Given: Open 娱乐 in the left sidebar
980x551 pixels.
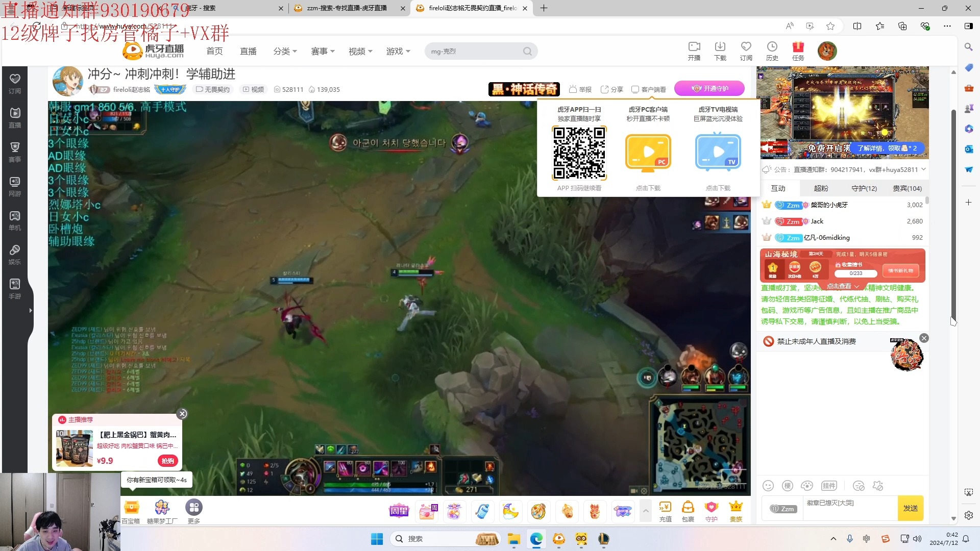Looking at the screenshot, I should [15, 255].
